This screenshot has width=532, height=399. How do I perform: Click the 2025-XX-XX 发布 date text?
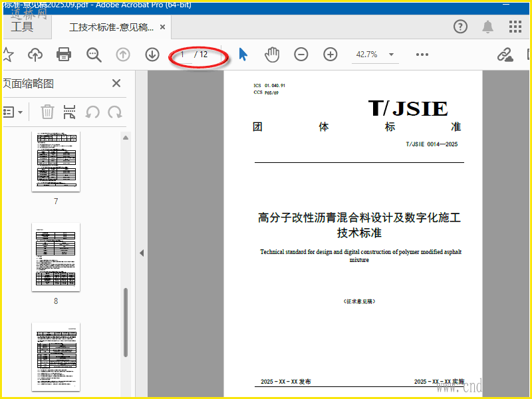pos(286,382)
